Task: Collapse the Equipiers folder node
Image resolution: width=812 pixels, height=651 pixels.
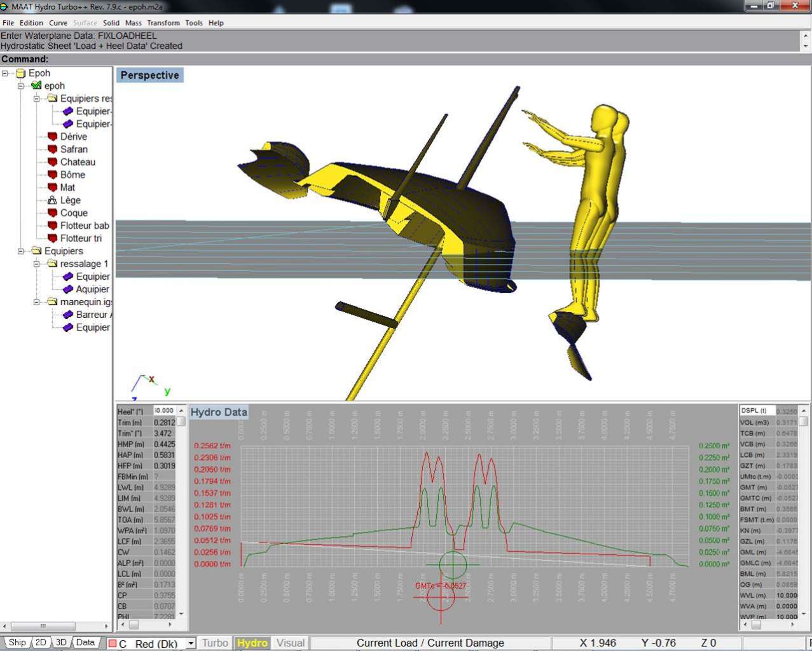Action: (x=21, y=251)
